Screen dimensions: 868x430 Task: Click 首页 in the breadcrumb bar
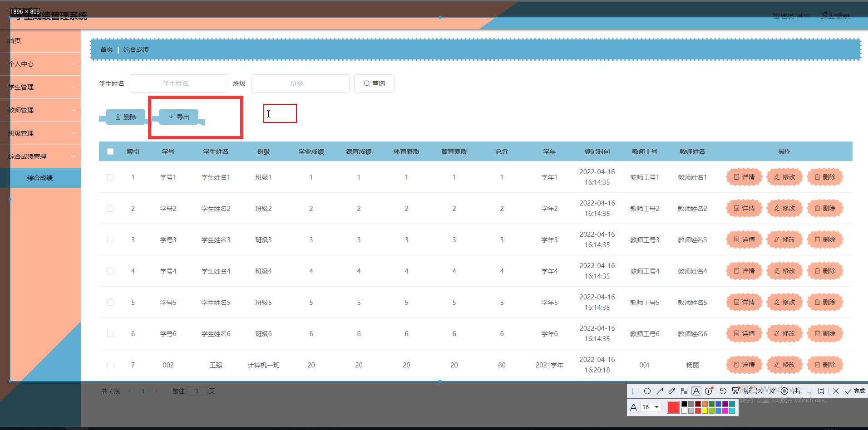(x=107, y=49)
